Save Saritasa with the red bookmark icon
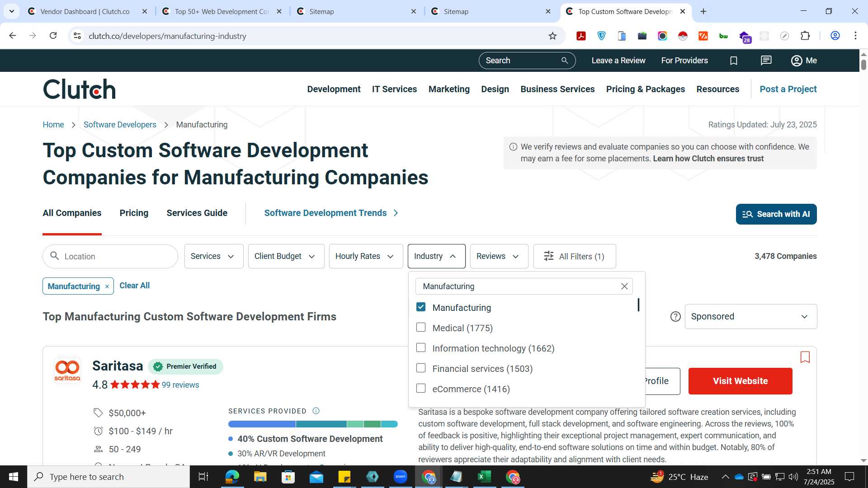Viewport: 868px width, 488px height. click(x=805, y=357)
